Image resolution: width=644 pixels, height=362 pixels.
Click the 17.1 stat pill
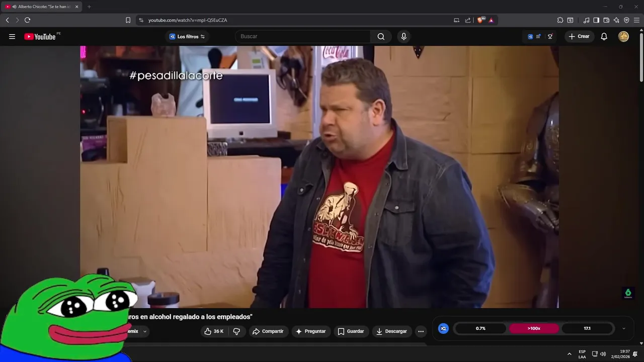[x=587, y=328]
